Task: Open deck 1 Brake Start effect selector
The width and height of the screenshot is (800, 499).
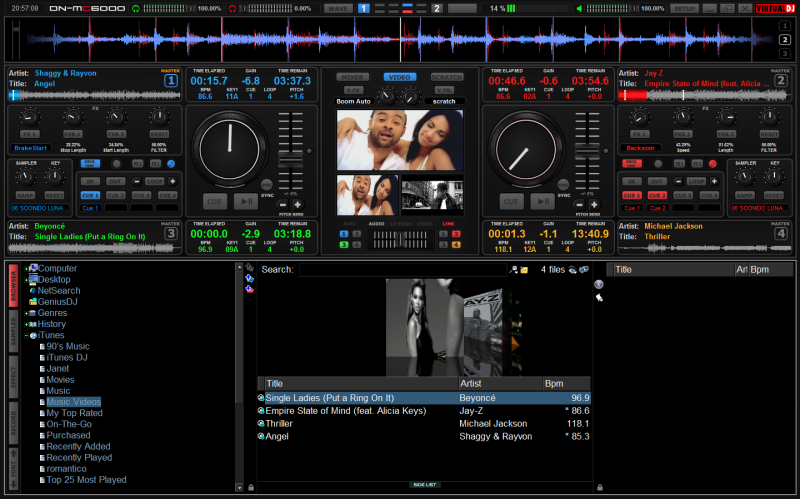Action: 31,148
